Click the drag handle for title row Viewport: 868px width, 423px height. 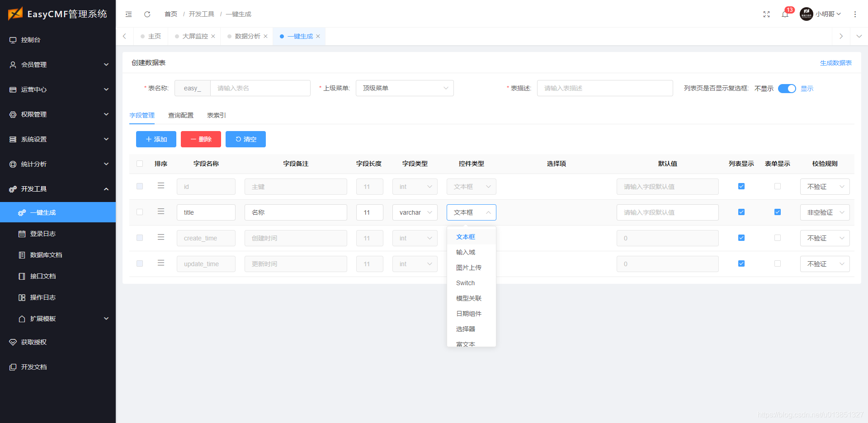[x=161, y=211]
